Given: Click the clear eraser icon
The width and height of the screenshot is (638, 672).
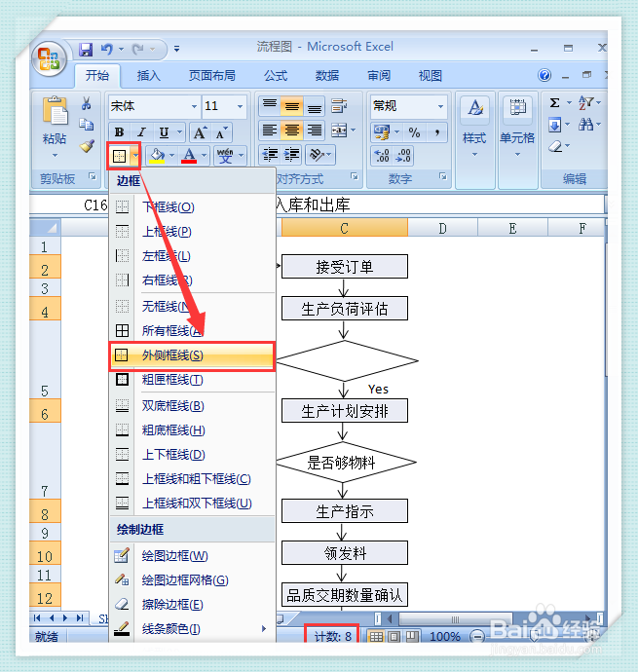Looking at the screenshot, I should tap(555, 146).
